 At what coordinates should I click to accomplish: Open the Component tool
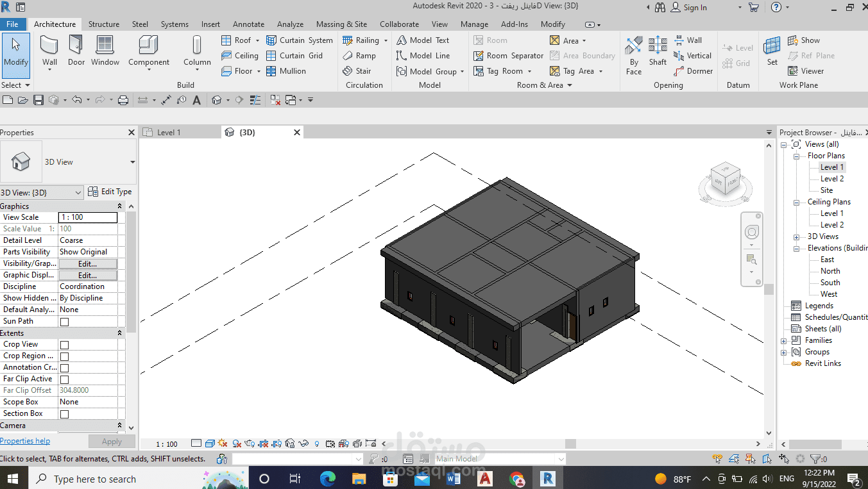(149, 53)
